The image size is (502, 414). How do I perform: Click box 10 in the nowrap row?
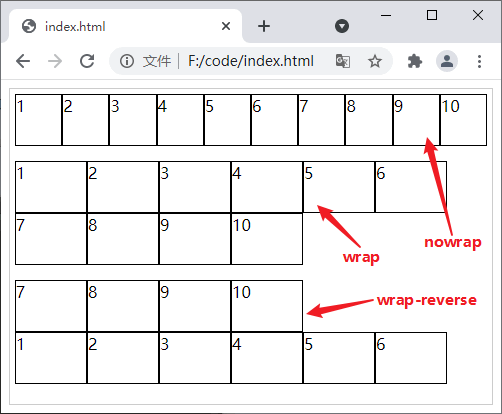(x=463, y=120)
